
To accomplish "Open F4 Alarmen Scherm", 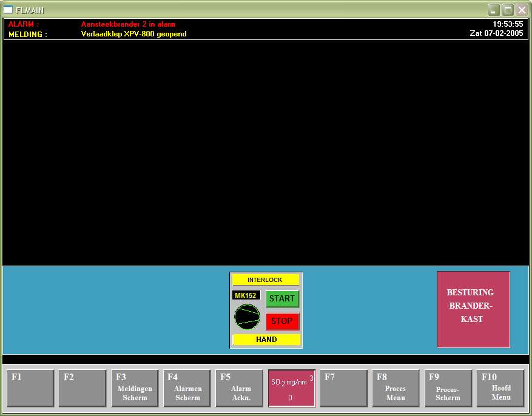I will (x=187, y=388).
